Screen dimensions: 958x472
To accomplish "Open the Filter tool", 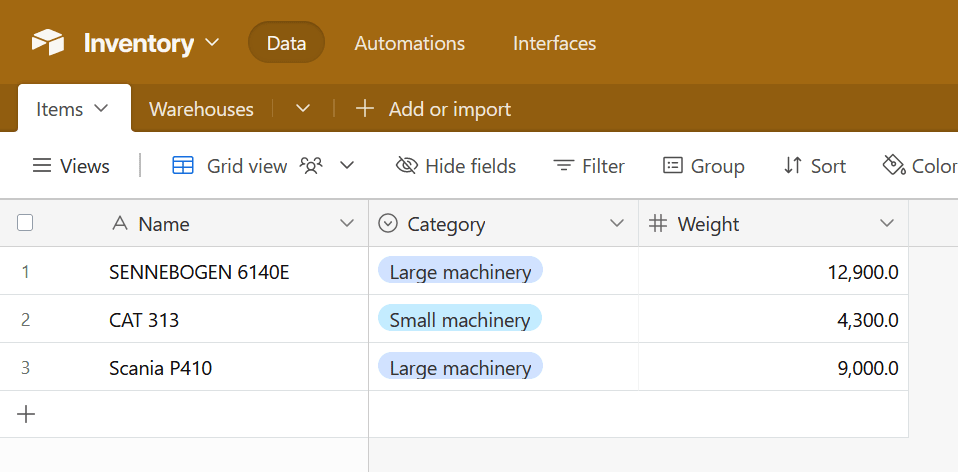I will tap(590, 166).
